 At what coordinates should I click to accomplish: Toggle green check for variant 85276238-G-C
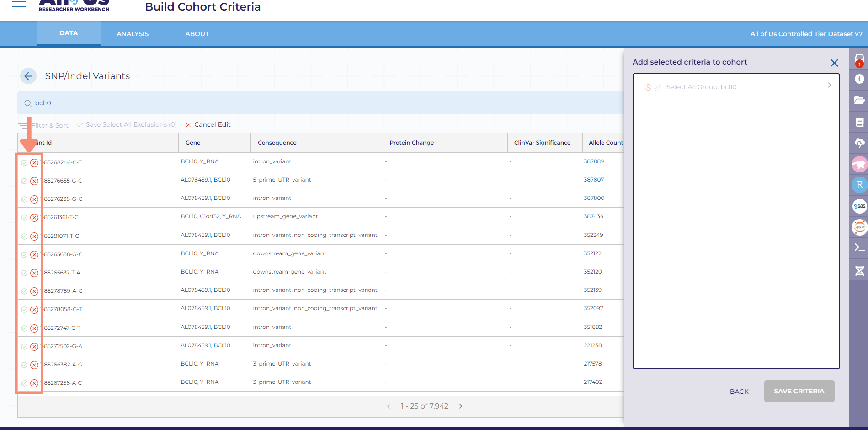pyautogui.click(x=24, y=199)
